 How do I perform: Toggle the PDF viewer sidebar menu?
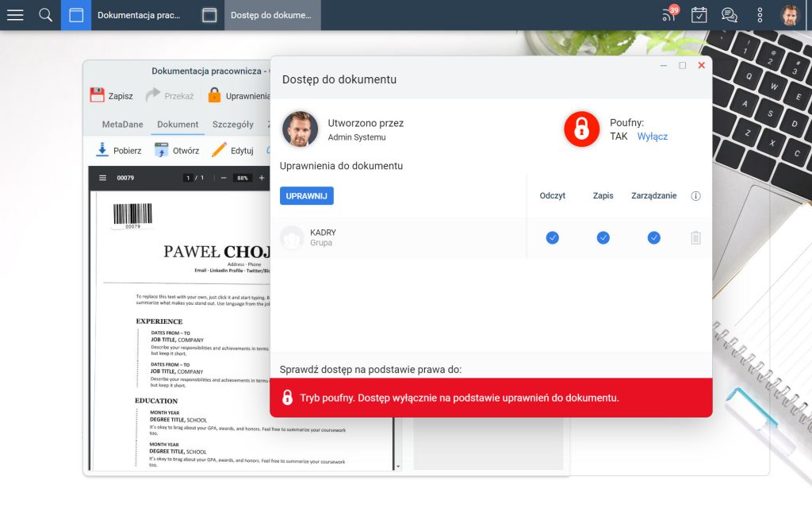[x=102, y=178]
